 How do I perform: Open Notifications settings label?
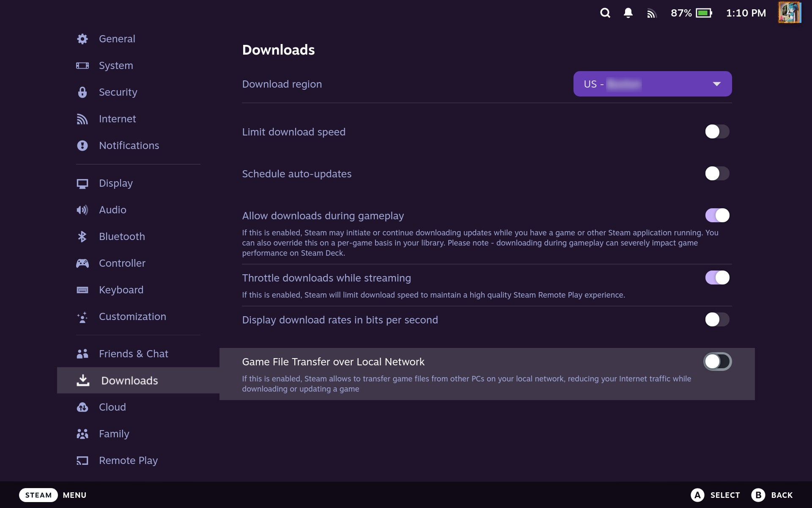pyautogui.click(x=129, y=146)
